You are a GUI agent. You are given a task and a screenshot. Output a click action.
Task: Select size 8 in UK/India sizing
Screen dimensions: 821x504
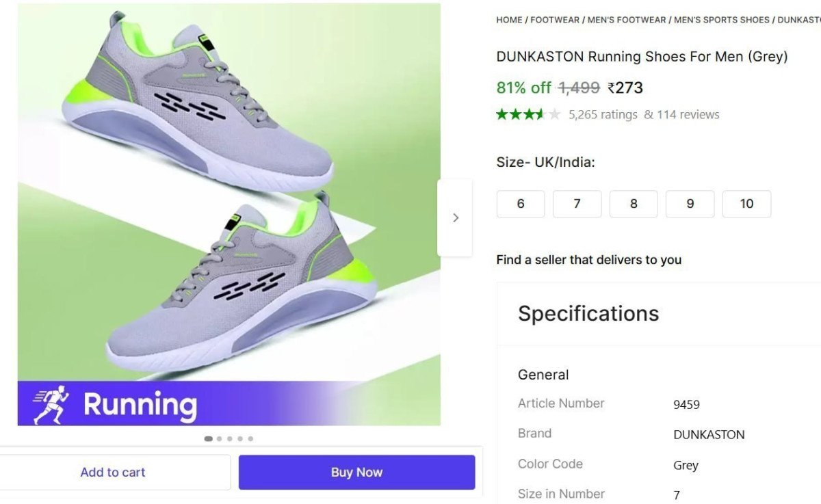click(634, 204)
